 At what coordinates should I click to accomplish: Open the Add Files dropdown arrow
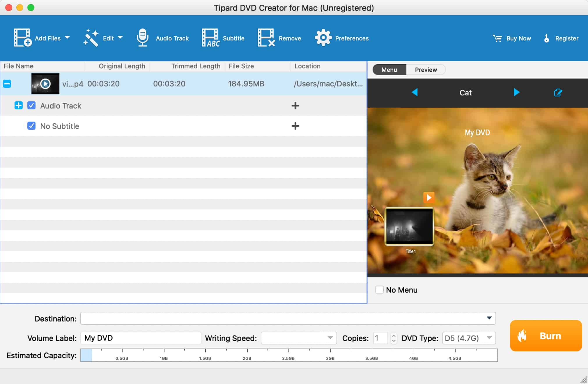coord(67,38)
